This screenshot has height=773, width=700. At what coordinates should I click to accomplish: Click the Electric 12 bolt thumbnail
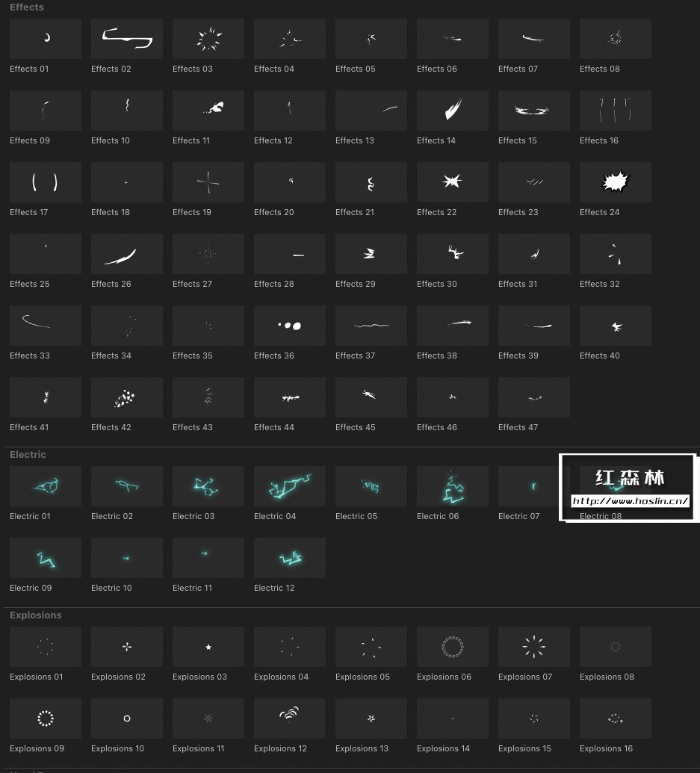click(x=289, y=558)
